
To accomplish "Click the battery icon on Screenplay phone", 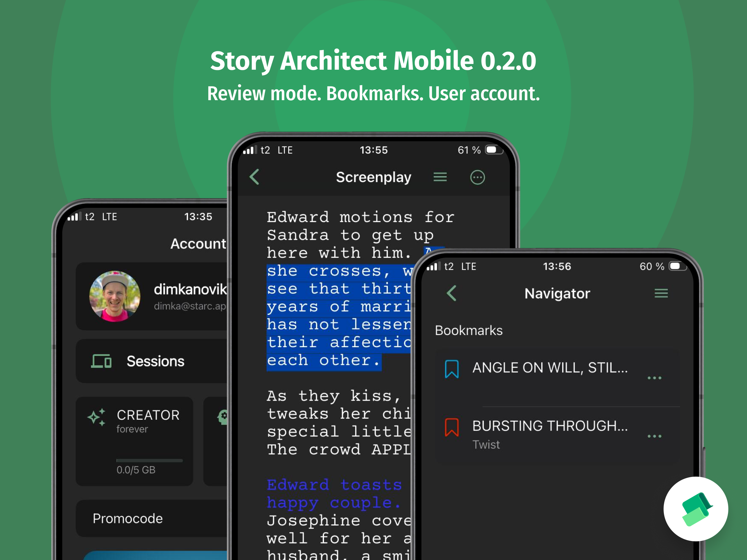I will click(x=494, y=150).
